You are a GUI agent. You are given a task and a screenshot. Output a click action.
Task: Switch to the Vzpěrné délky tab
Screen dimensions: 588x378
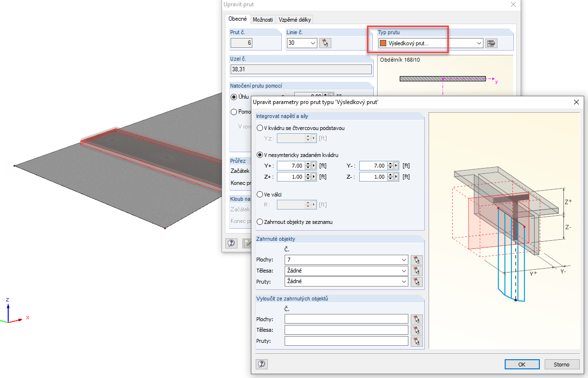295,20
